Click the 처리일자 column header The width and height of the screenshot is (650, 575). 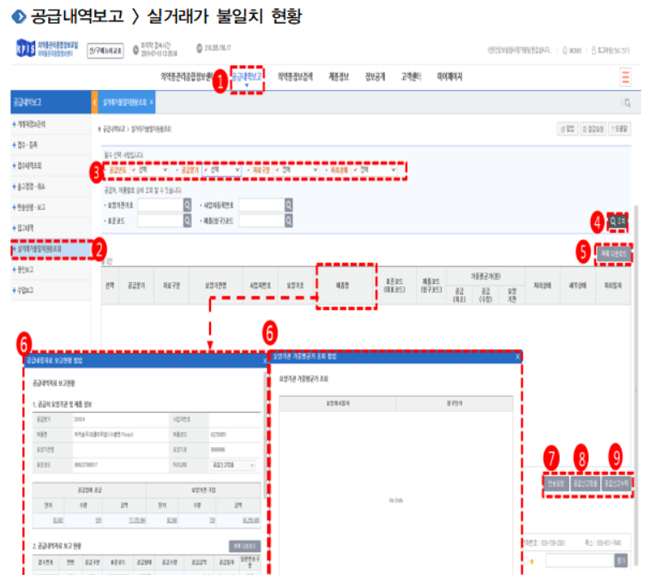[612, 286]
